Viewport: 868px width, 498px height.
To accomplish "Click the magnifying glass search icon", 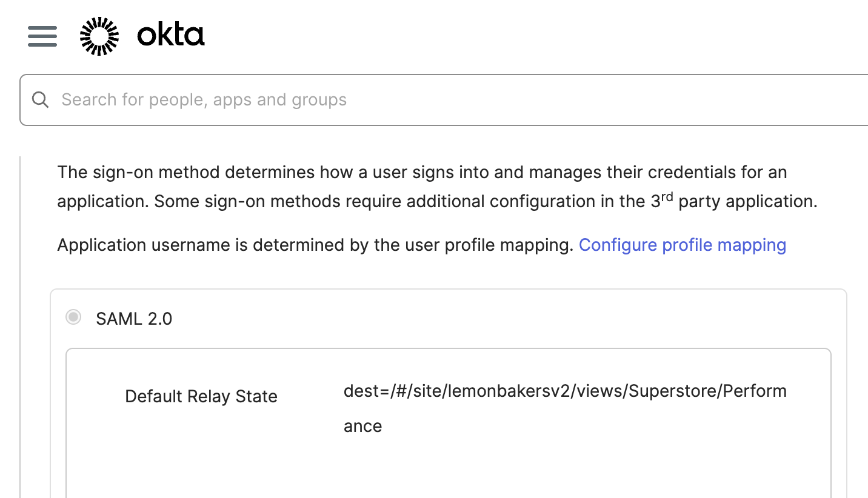I will point(40,100).
